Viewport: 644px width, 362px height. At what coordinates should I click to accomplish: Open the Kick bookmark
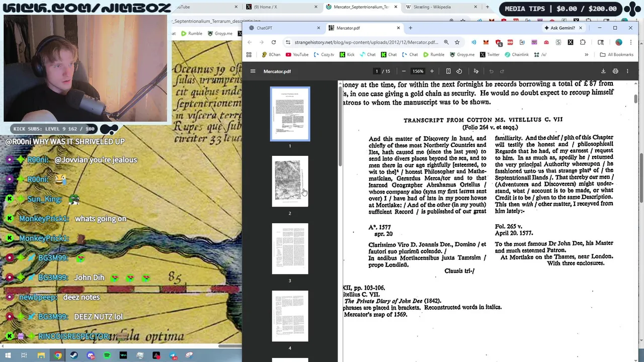pyautogui.click(x=347, y=55)
